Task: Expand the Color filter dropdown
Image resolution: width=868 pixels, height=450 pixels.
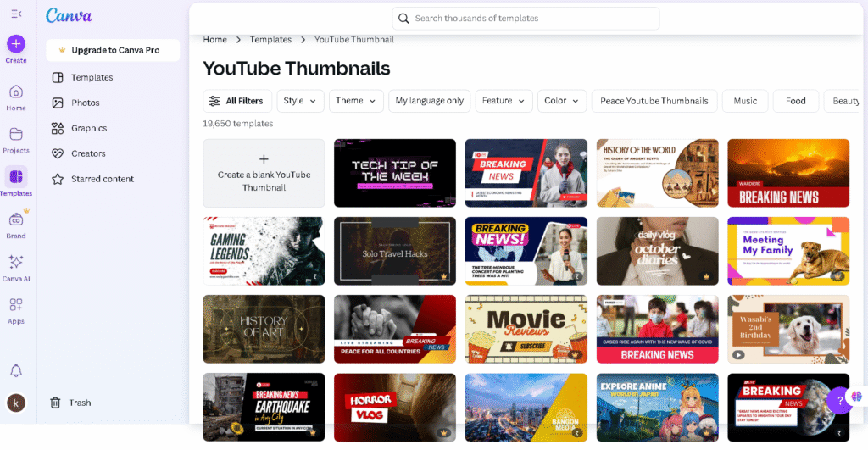Action: click(x=562, y=101)
